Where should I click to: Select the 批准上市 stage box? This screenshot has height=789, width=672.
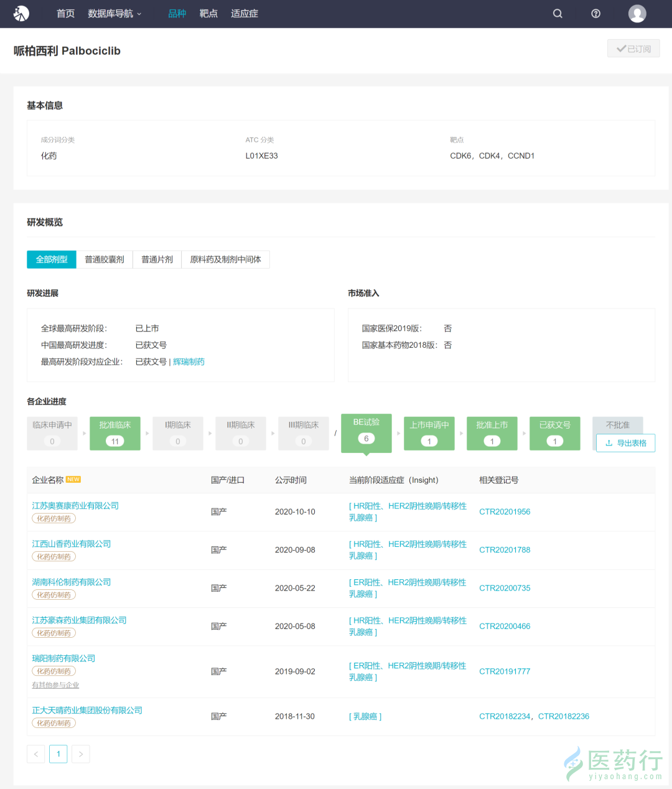pos(492,433)
